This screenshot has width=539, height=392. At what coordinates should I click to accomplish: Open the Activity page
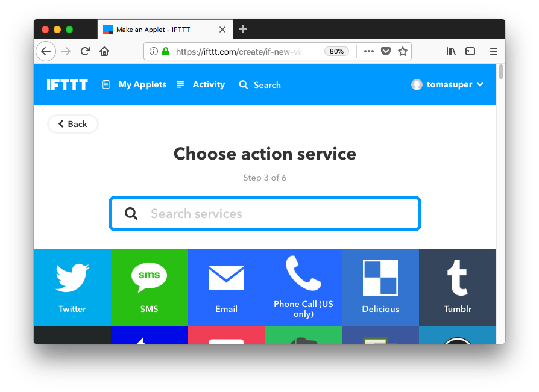[x=201, y=84]
